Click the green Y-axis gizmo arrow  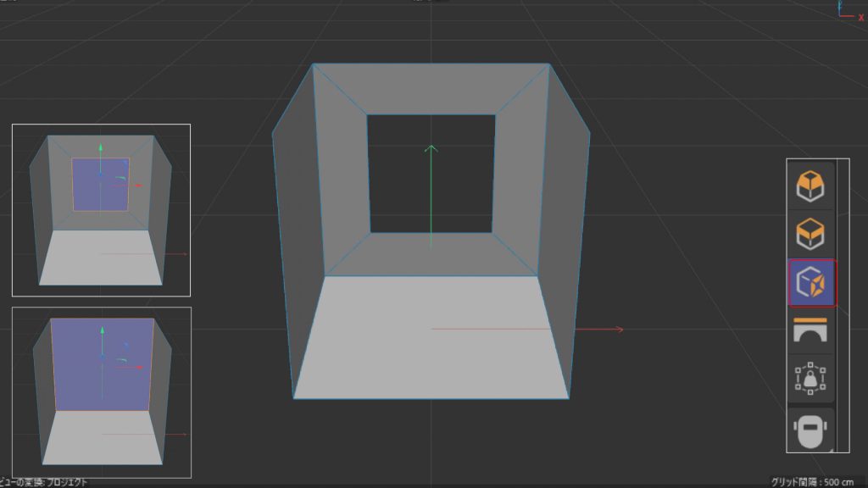(431, 169)
